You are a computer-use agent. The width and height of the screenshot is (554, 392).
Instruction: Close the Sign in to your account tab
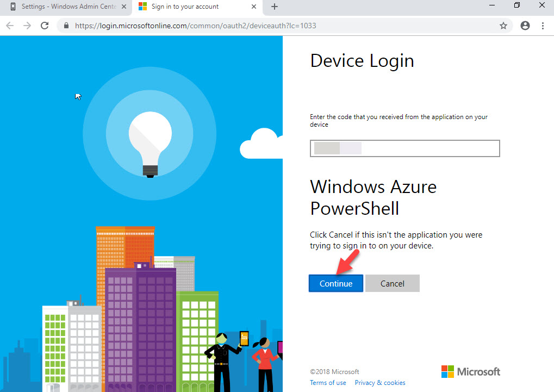[x=254, y=7]
